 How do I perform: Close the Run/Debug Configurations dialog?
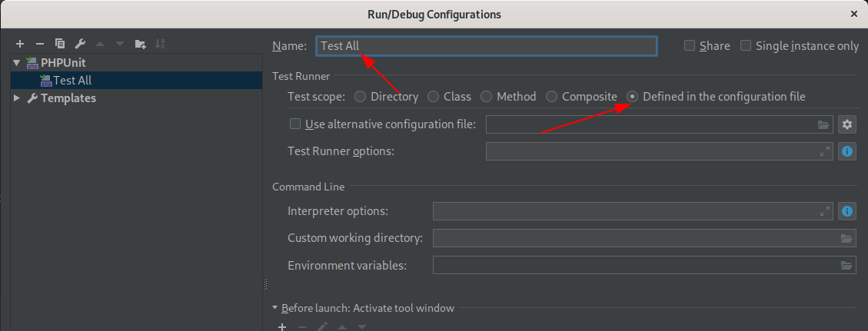pos(855,14)
